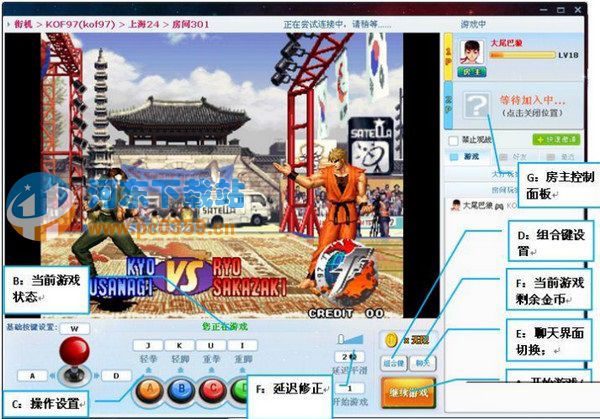Click the gamepad icon next to 大尾巴象 in list
This screenshot has height=419, width=600.
[x=499, y=206]
